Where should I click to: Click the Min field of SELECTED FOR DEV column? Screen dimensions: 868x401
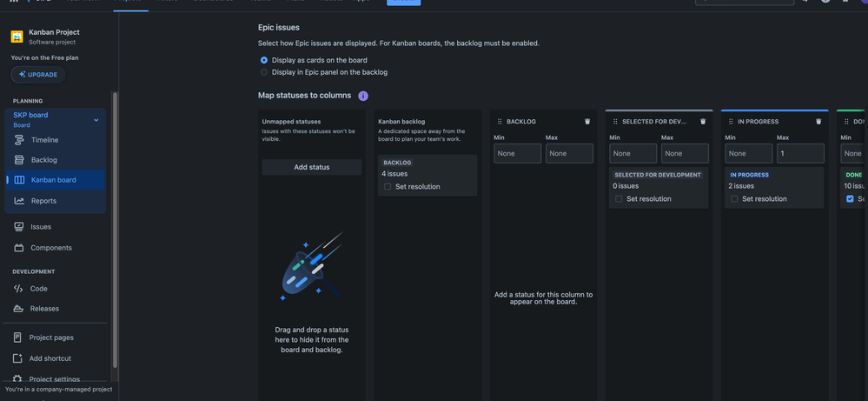(x=633, y=153)
